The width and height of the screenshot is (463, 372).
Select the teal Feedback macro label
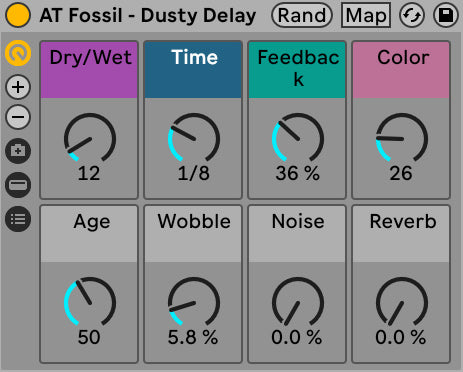pyautogui.click(x=297, y=70)
